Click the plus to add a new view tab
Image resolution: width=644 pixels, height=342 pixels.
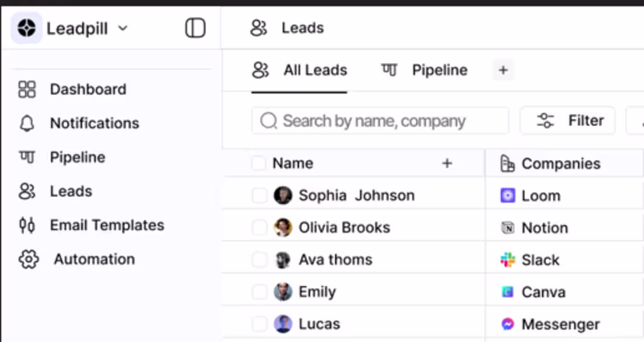(503, 70)
